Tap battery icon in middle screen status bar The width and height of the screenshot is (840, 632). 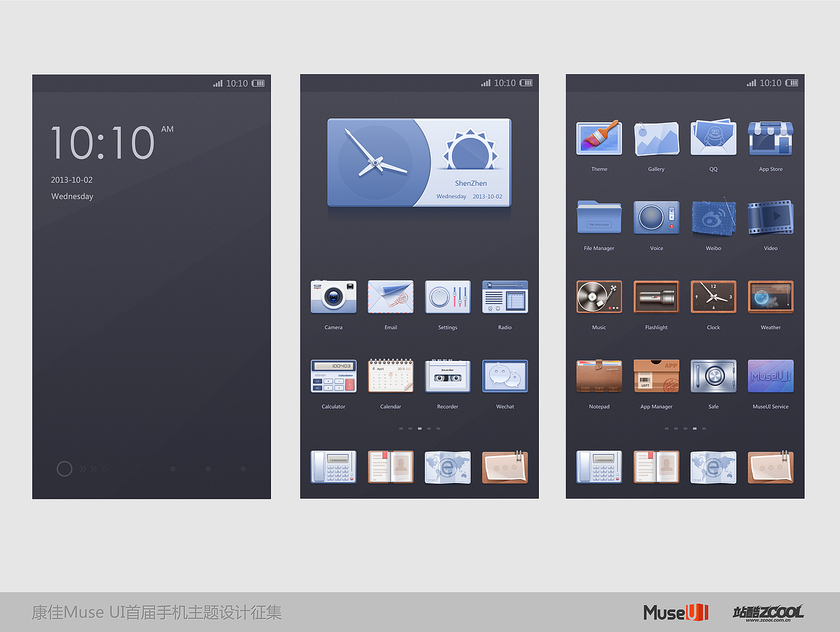pos(526,83)
